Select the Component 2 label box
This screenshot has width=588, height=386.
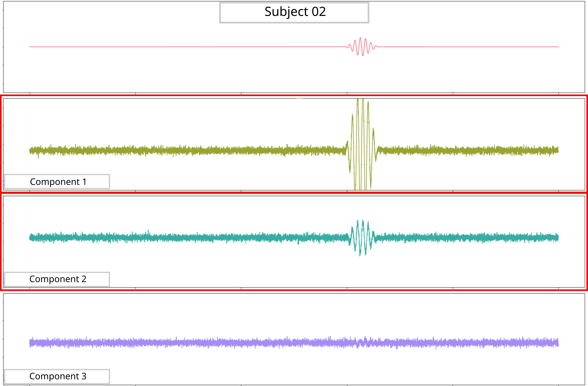coord(57,279)
